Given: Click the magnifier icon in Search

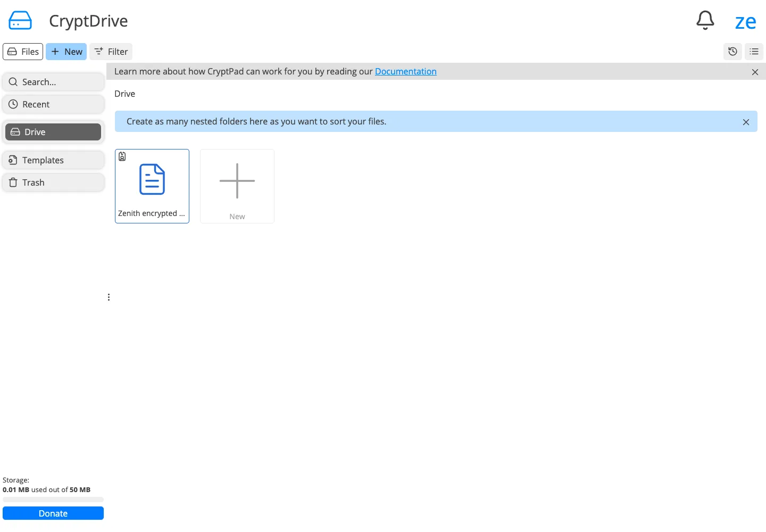Looking at the screenshot, I should point(13,82).
